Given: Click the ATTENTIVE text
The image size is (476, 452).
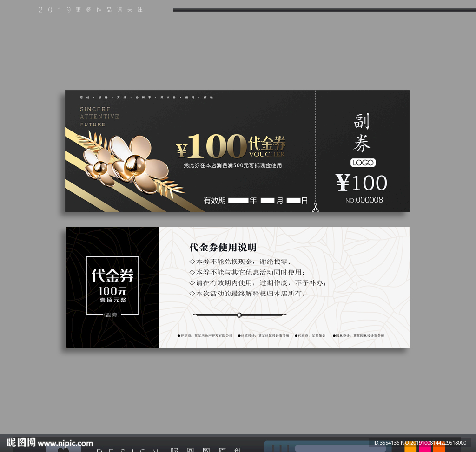Looking at the screenshot, I should pos(99,117).
